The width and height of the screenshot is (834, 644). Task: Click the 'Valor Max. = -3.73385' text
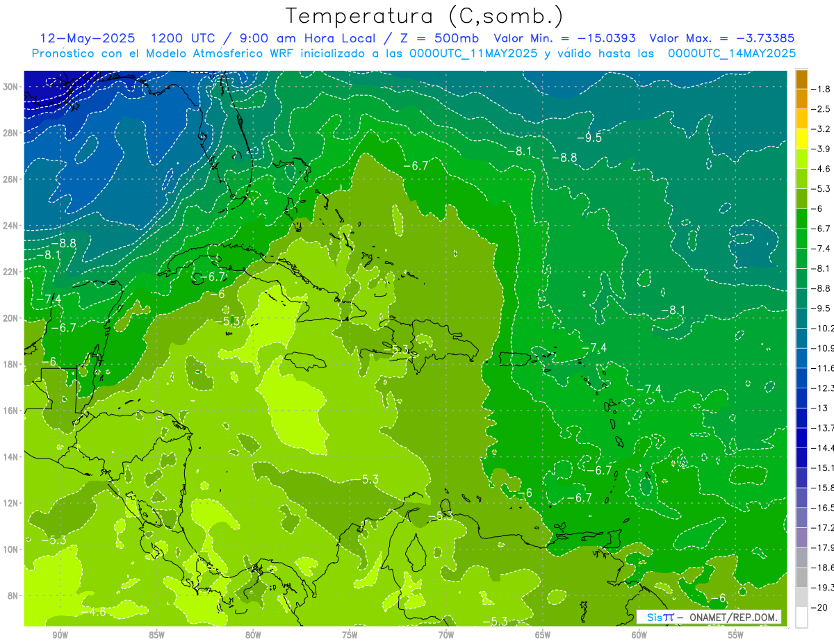(721, 38)
